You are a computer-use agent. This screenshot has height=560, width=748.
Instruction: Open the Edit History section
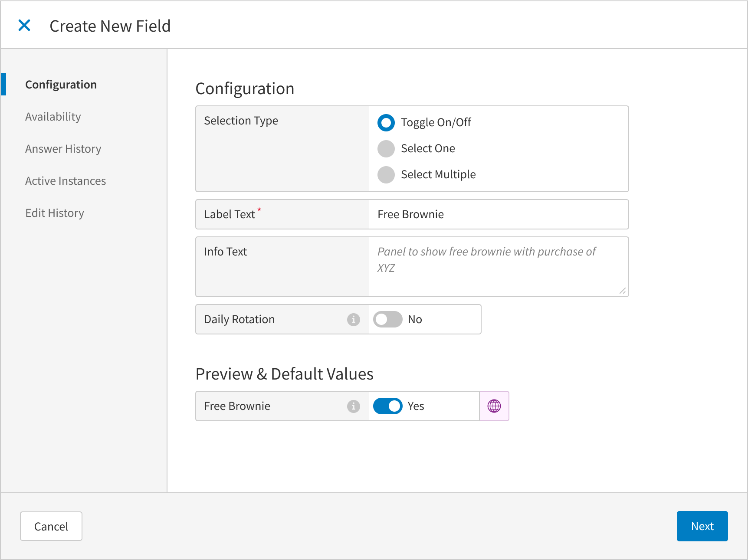pyautogui.click(x=55, y=213)
